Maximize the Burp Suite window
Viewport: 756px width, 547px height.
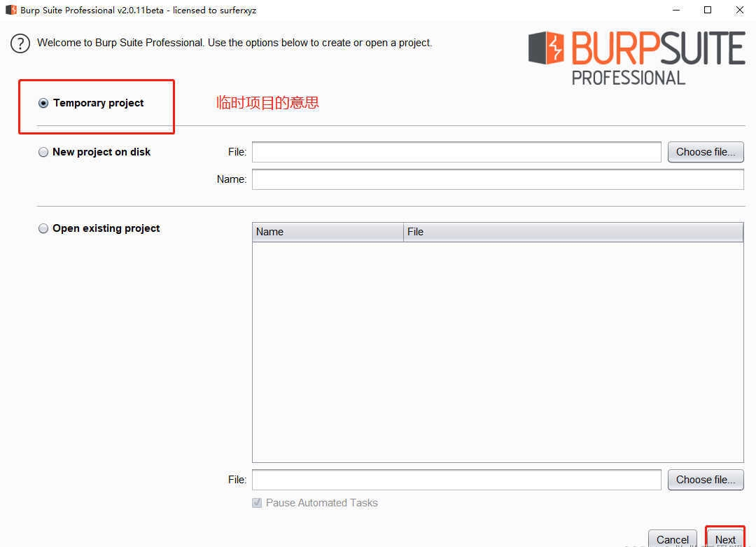click(708, 10)
